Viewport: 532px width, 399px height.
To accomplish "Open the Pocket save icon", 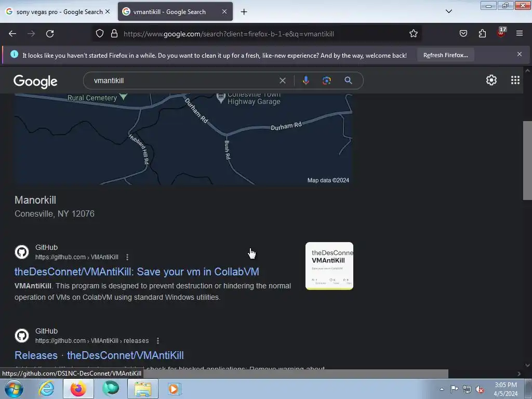I will pyautogui.click(x=463, y=34).
